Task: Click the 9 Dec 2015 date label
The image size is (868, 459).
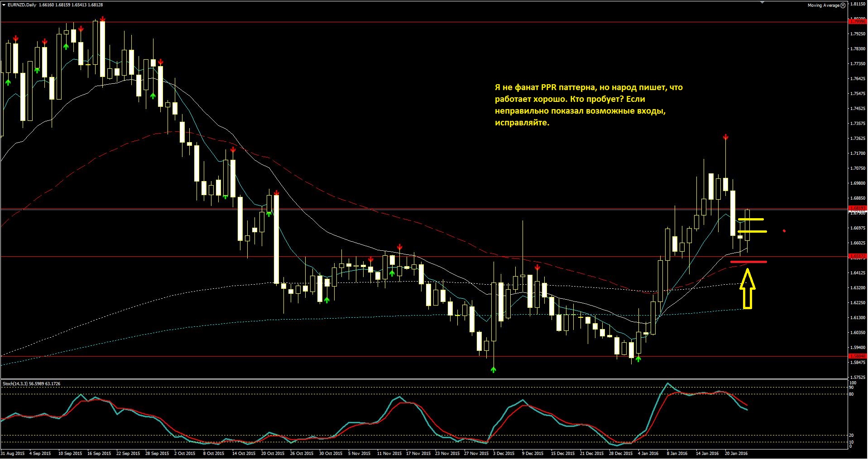Action: point(533,454)
